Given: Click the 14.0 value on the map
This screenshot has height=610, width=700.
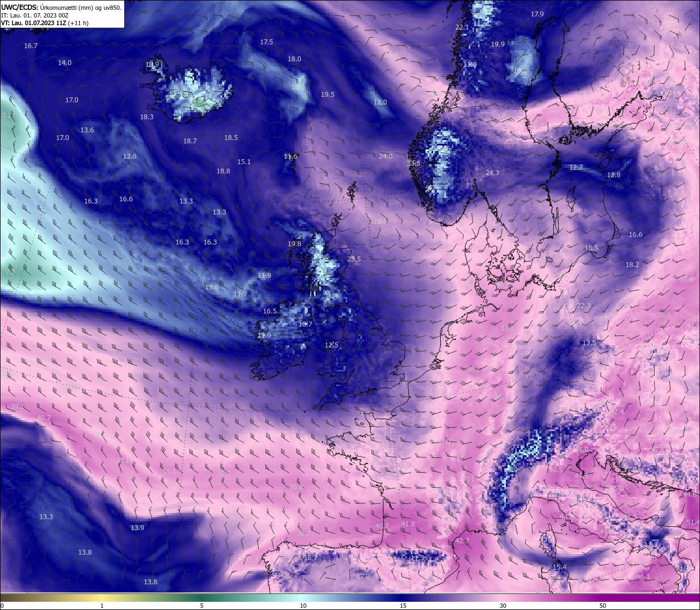Looking at the screenshot, I should pyautogui.click(x=65, y=63).
